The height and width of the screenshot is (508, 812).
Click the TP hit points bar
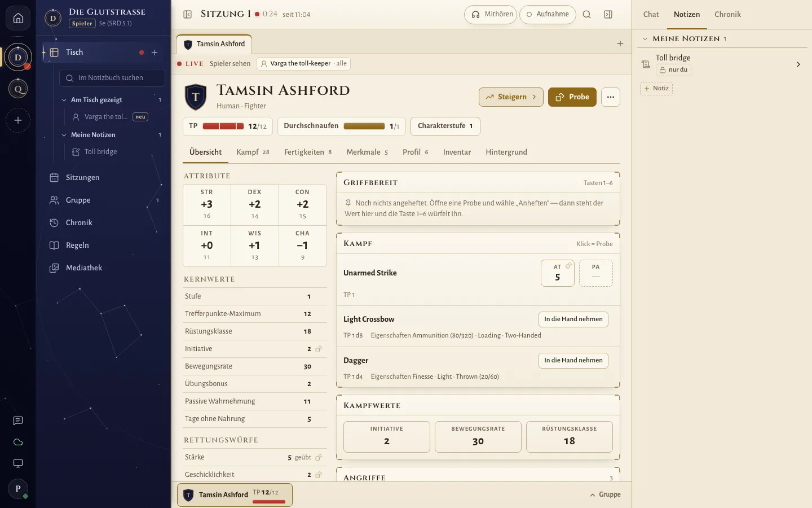point(223,126)
